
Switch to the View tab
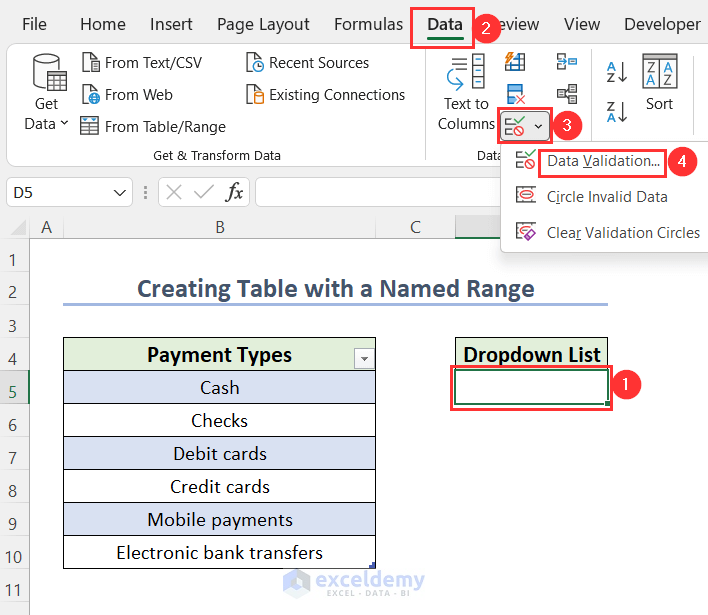coord(582,24)
